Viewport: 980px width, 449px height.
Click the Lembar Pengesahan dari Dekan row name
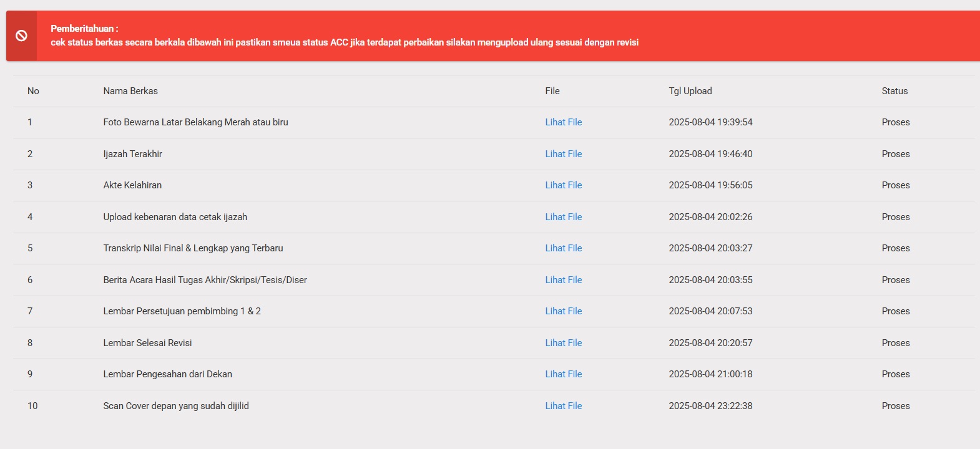tap(167, 374)
